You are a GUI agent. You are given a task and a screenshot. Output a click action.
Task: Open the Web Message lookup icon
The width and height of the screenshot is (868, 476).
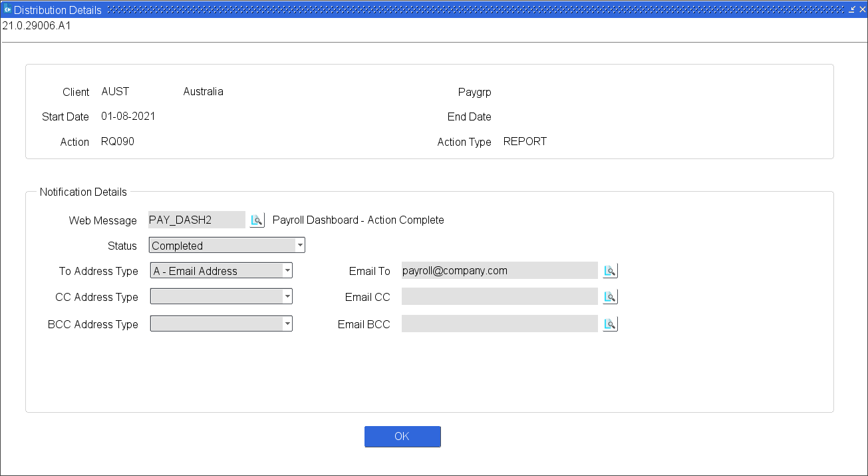click(x=257, y=220)
